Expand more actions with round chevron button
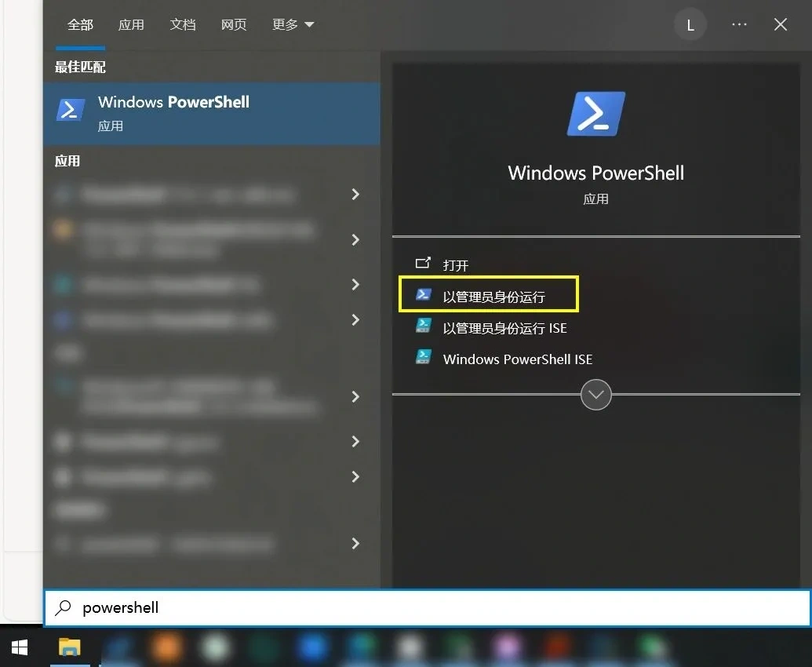This screenshot has height=667, width=812. click(x=596, y=395)
